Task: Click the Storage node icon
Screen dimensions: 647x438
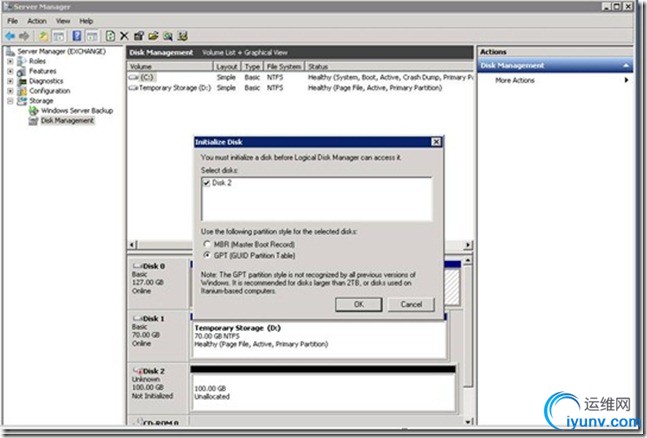Action: click(x=22, y=101)
